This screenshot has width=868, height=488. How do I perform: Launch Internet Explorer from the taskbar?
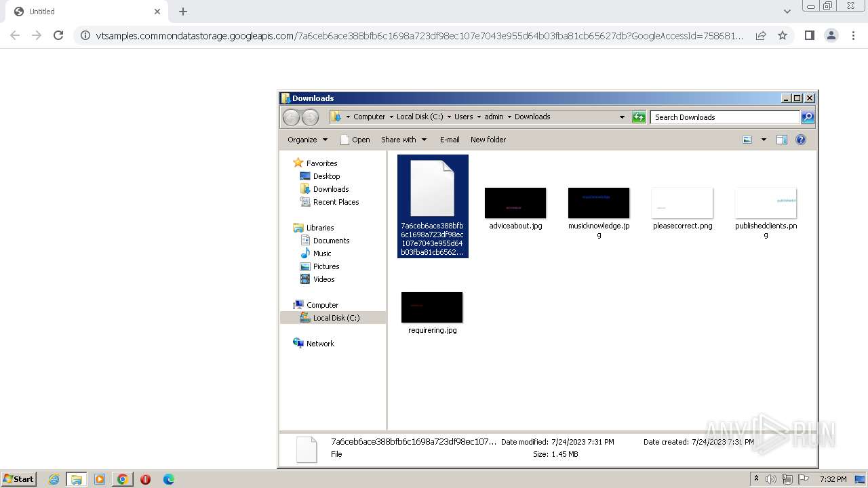pos(54,479)
